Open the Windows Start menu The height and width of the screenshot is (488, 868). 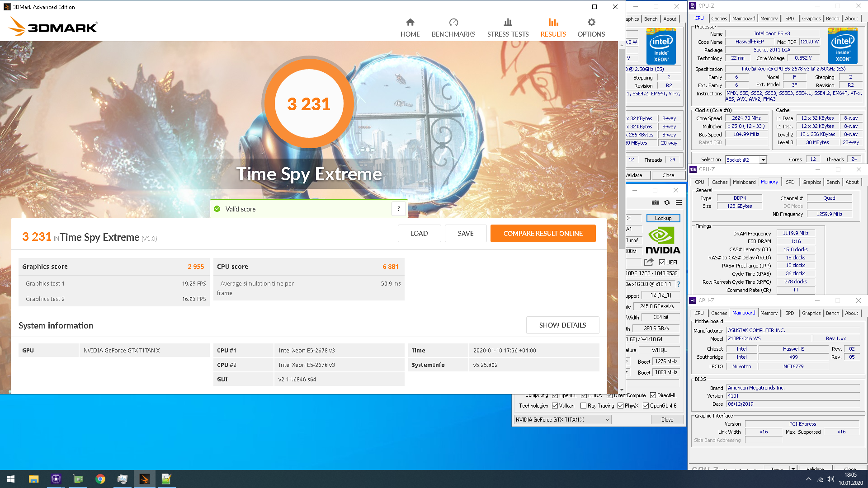point(11,479)
